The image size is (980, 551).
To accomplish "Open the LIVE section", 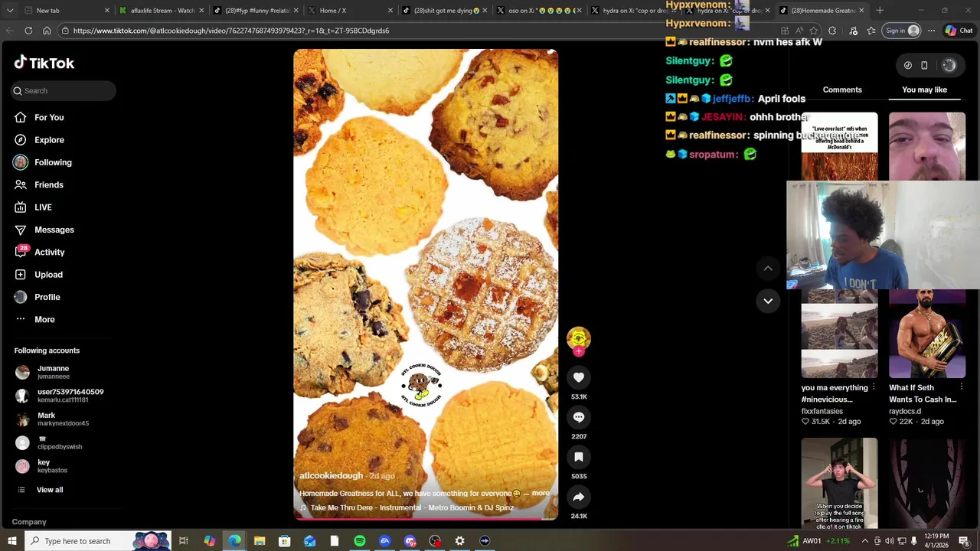I will [43, 207].
